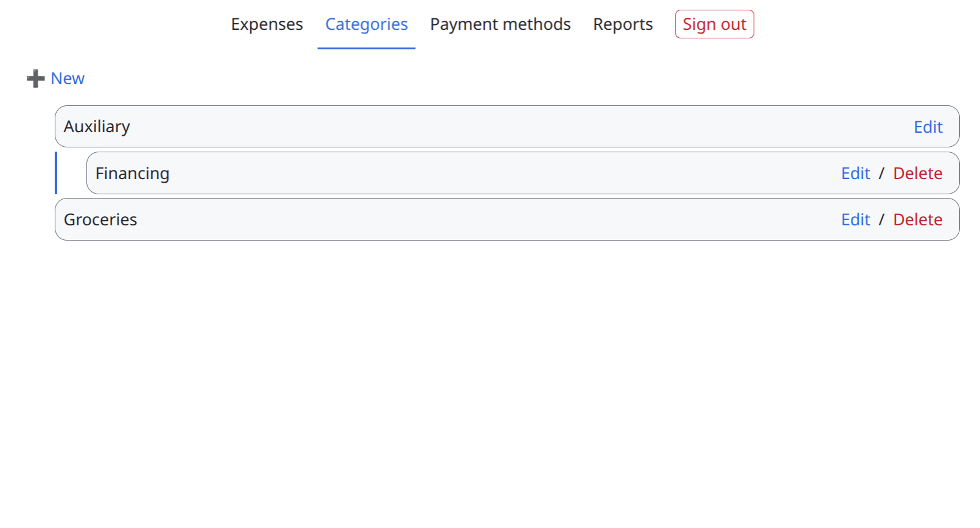
Task: Select the Financing category row
Action: pos(523,173)
